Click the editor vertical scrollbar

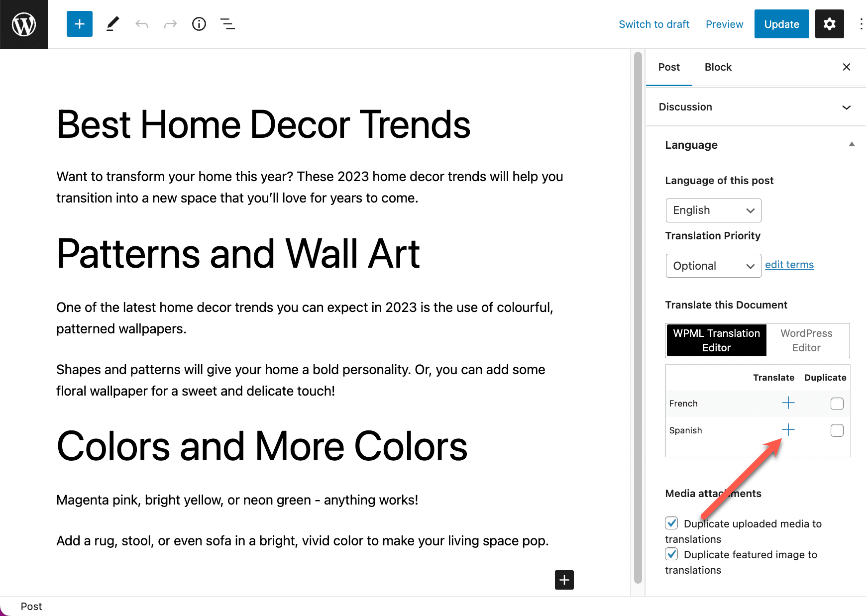[x=638, y=318]
